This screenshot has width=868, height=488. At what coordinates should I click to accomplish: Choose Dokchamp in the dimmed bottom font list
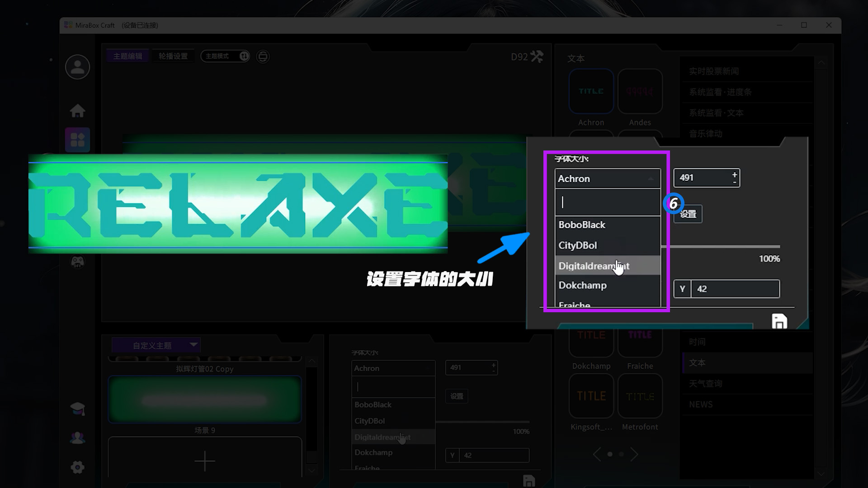tap(393, 452)
